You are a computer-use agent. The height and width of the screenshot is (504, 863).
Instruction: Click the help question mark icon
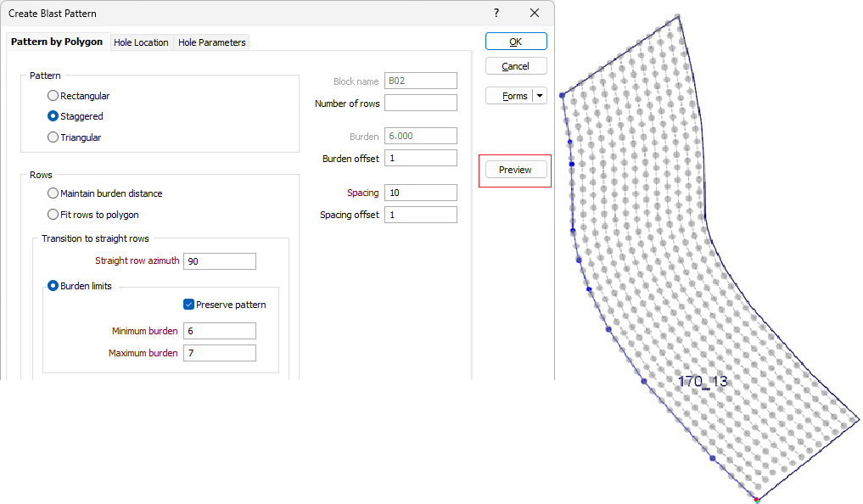pyautogui.click(x=496, y=14)
